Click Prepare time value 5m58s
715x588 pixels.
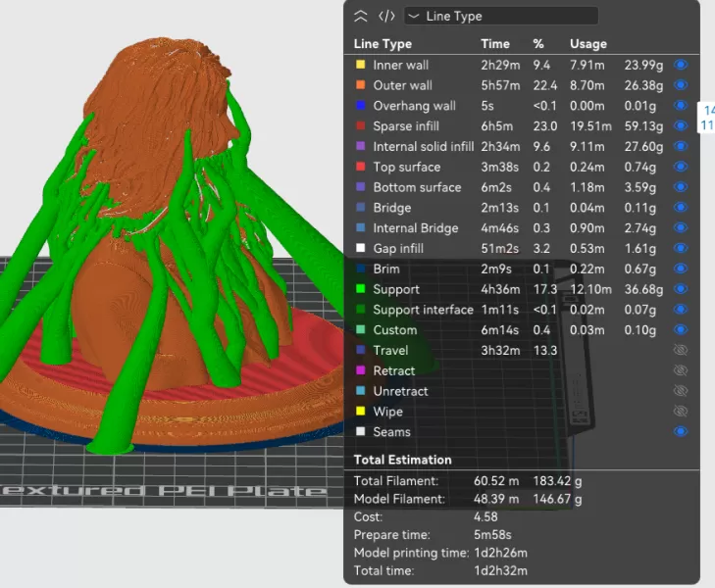tap(492, 535)
